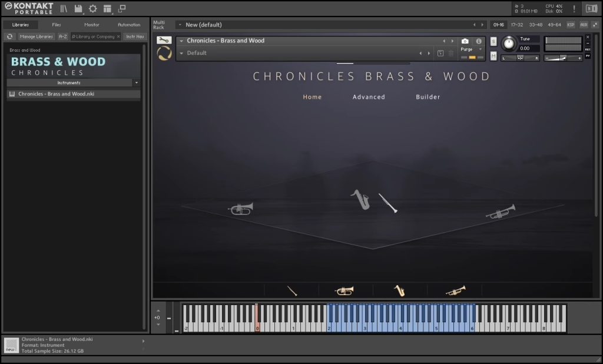Toggle the KSP master script button
Image resolution: width=603 pixels, height=364 pixels.
coord(571,25)
